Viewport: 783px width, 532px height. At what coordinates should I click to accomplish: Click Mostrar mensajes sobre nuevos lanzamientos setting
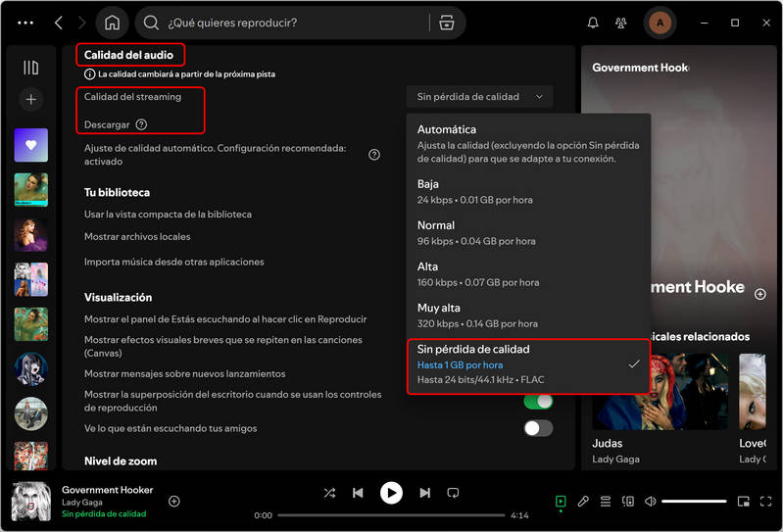185,374
